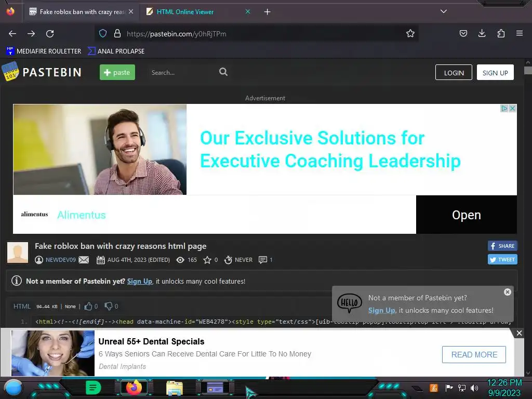Click the volume speaker tray icon

click(474, 388)
